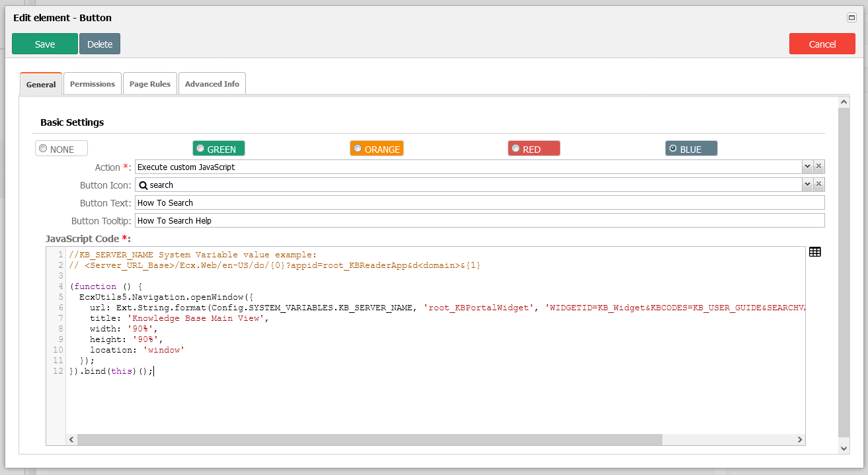Click the '}).bind(this)();' code line

(111, 371)
